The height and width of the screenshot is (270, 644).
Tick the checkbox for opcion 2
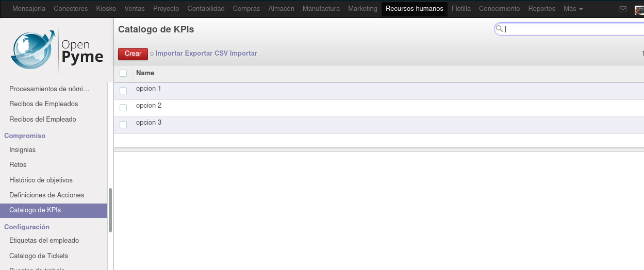[123, 108]
